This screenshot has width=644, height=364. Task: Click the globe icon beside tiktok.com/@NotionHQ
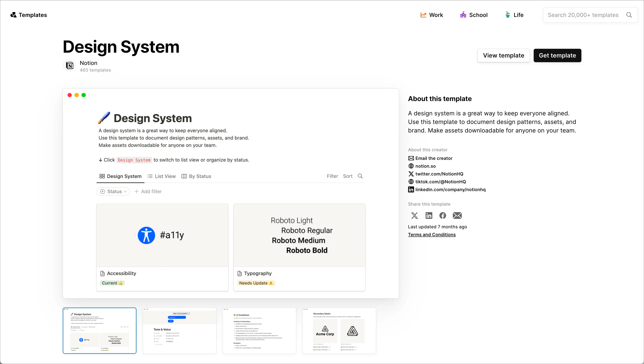click(411, 181)
